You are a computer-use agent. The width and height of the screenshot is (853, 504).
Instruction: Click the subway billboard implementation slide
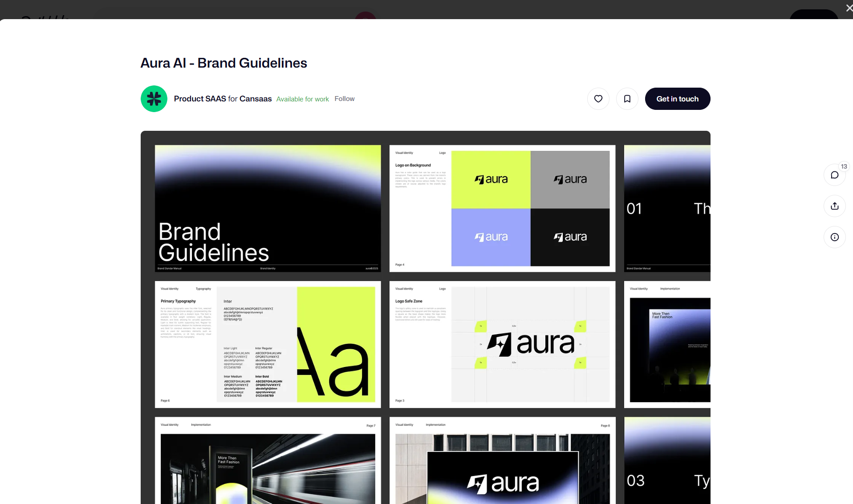click(268, 463)
